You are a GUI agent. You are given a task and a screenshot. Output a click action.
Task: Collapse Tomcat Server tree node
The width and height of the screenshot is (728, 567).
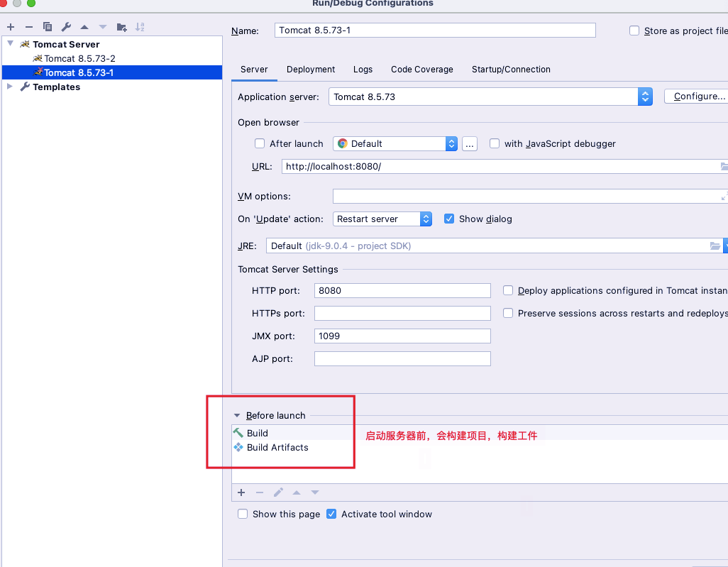pyautogui.click(x=10, y=44)
